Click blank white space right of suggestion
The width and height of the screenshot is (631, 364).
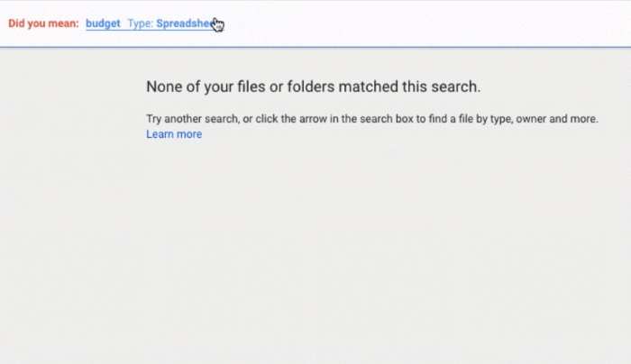tap(423, 23)
